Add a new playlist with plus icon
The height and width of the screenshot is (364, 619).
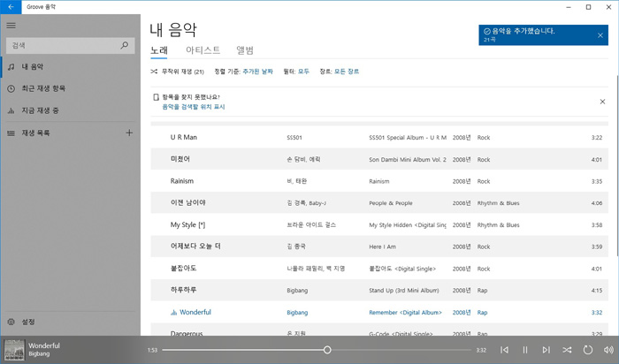click(129, 133)
